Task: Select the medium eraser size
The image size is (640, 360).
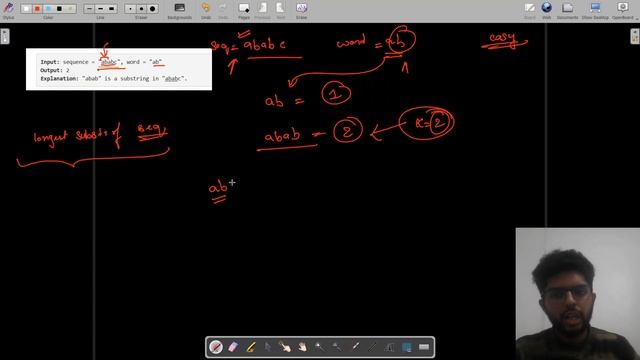Action: (141, 9)
